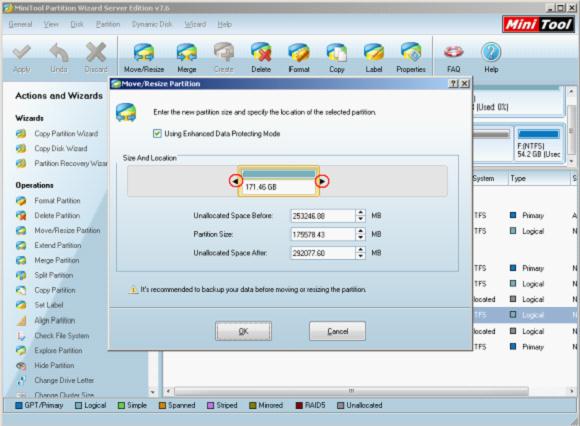Viewport: 580px width, 426px height.
Task: Decrease Partition Size spinner value
Action: pos(360,237)
